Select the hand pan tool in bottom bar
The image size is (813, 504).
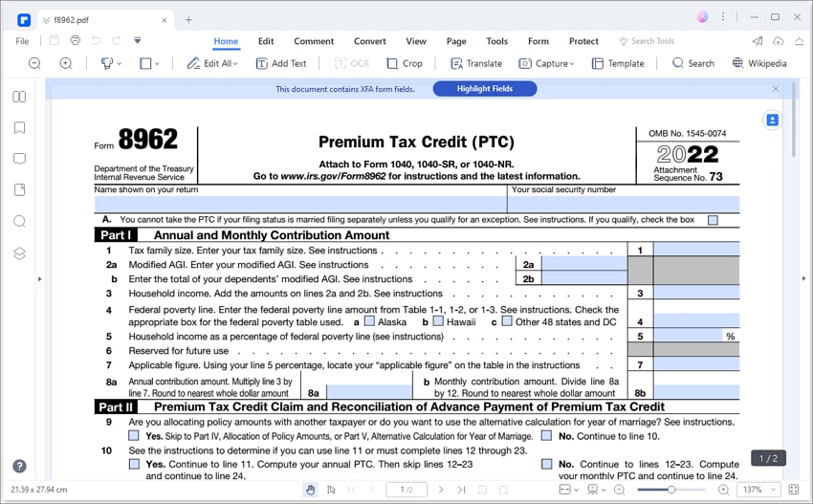click(310, 490)
